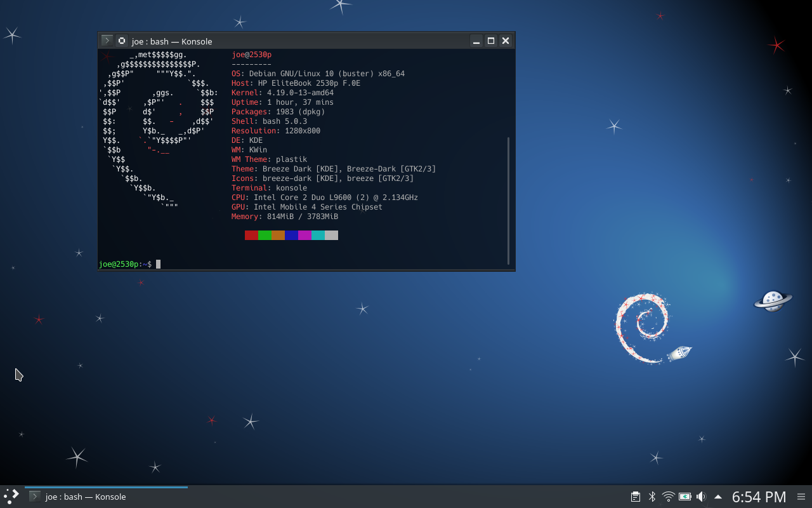Click the magenta color block in terminal

coord(304,236)
